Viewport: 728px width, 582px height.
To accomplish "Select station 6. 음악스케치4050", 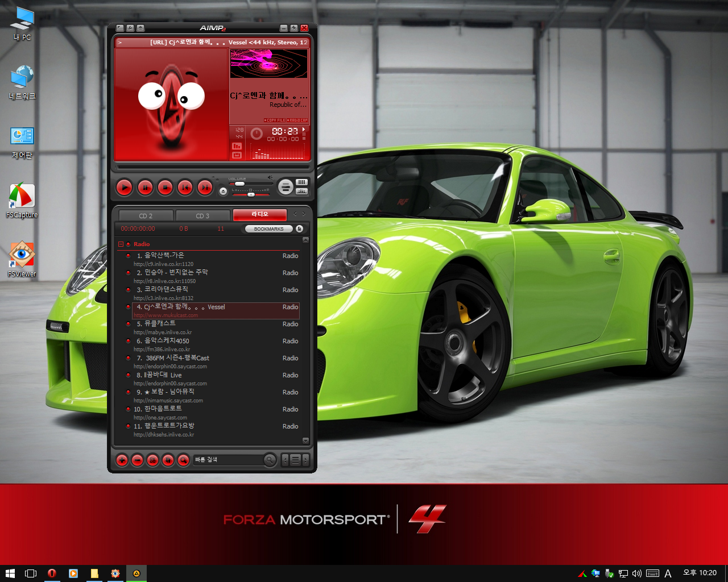I will [x=215, y=344].
